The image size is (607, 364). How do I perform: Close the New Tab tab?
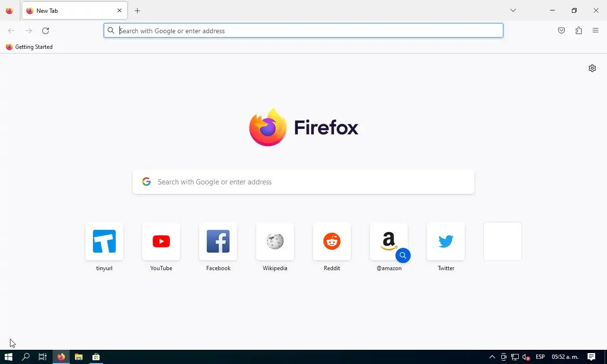pyautogui.click(x=120, y=10)
